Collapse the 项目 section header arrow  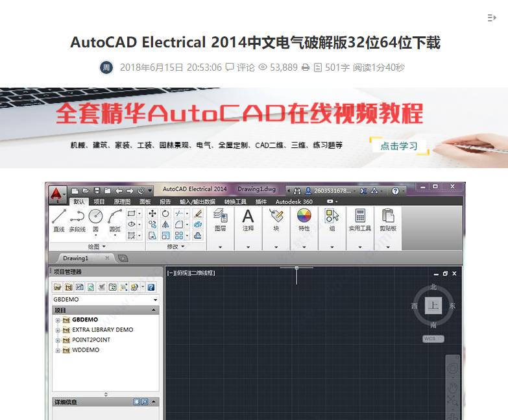point(154,310)
